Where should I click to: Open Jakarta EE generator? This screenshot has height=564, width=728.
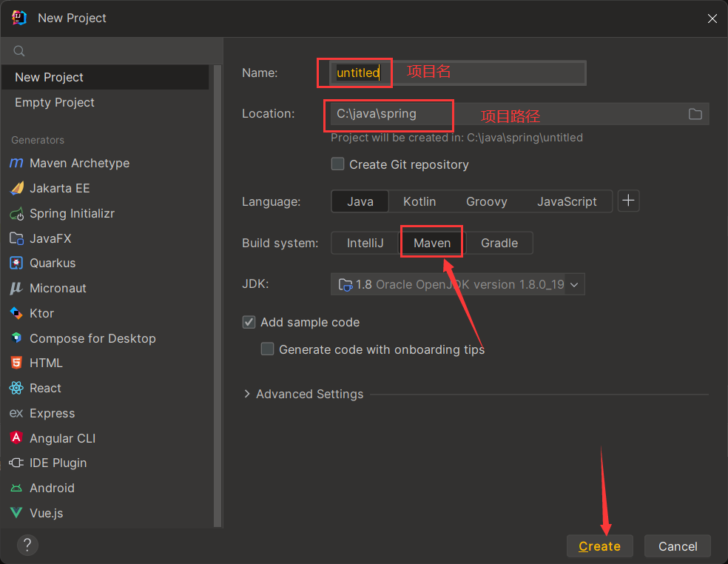[x=105, y=188]
